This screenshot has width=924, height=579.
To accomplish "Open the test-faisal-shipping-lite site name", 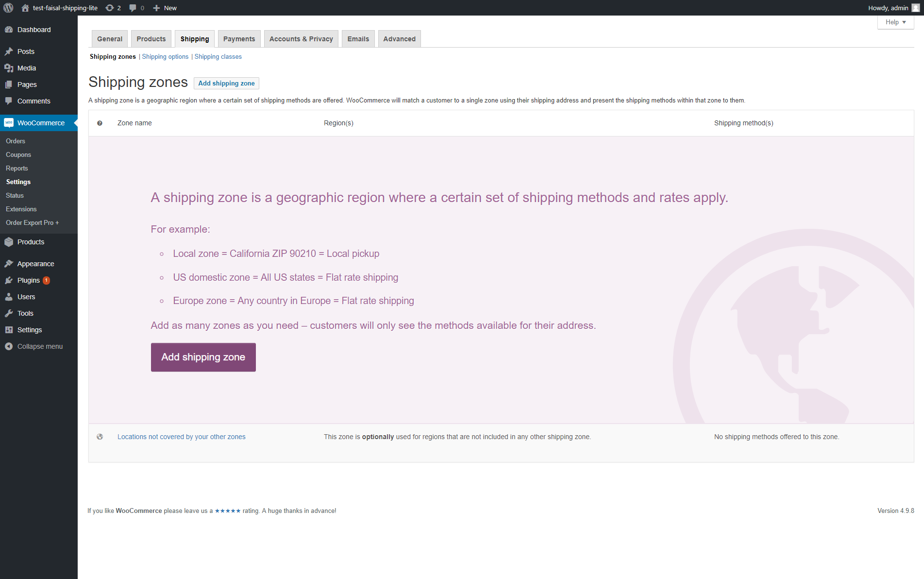I will click(65, 8).
